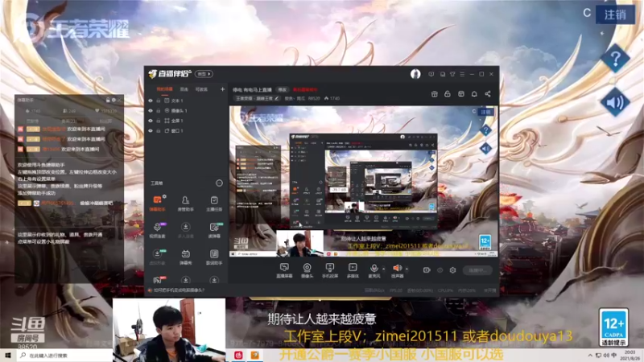Click the feedback message icon in title bar
644x362 pixels.
[431, 74]
